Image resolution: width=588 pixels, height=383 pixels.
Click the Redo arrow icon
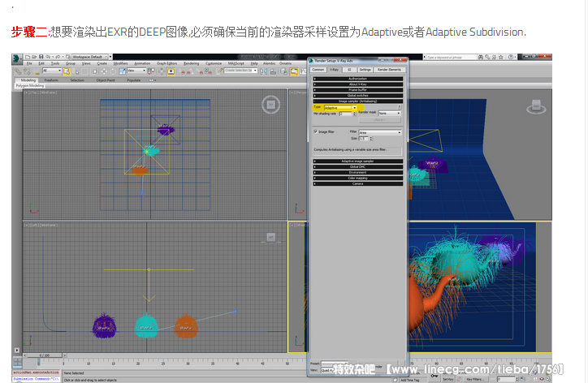58,57
